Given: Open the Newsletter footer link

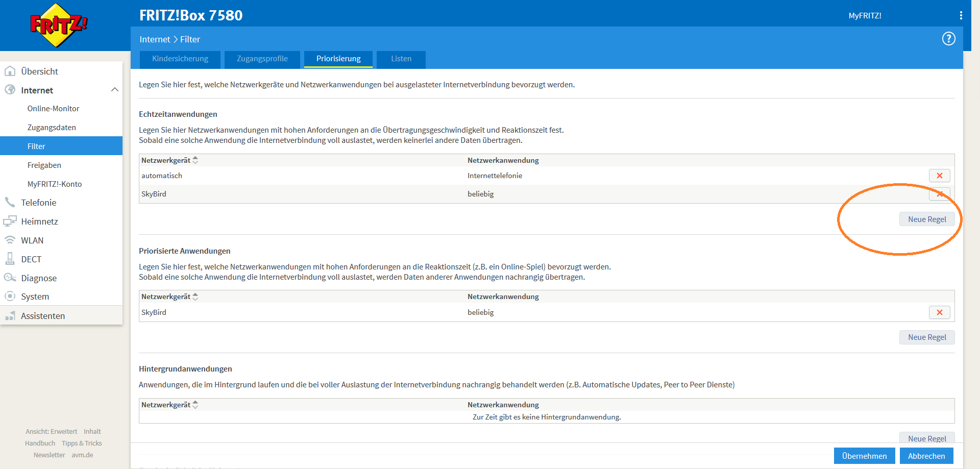Looking at the screenshot, I should (x=50, y=455).
